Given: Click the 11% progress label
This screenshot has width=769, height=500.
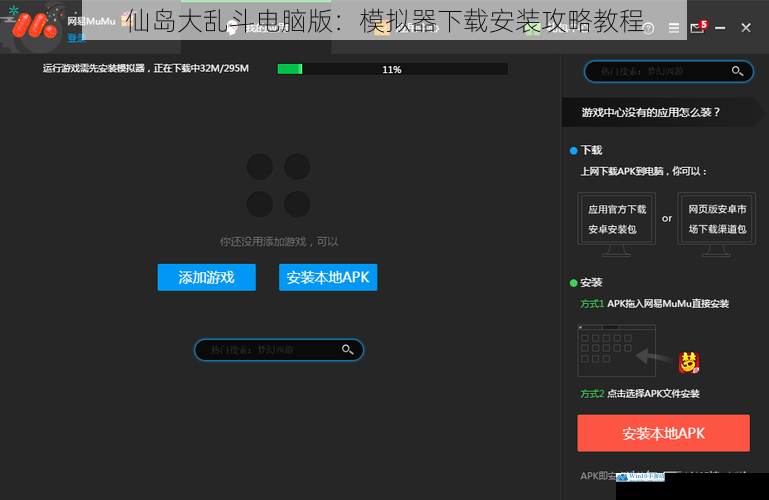Looking at the screenshot, I should coord(392,70).
